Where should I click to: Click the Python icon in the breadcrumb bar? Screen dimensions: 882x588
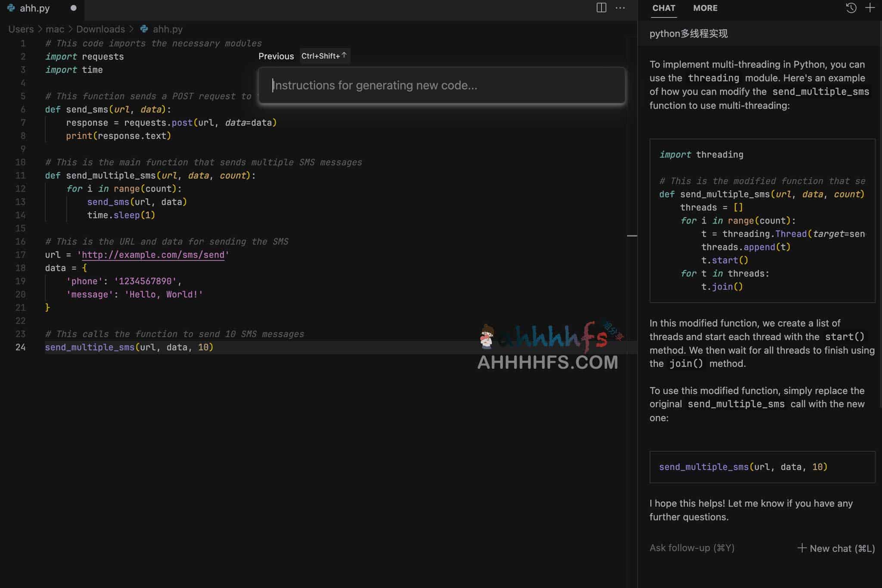[x=144, y=29]
